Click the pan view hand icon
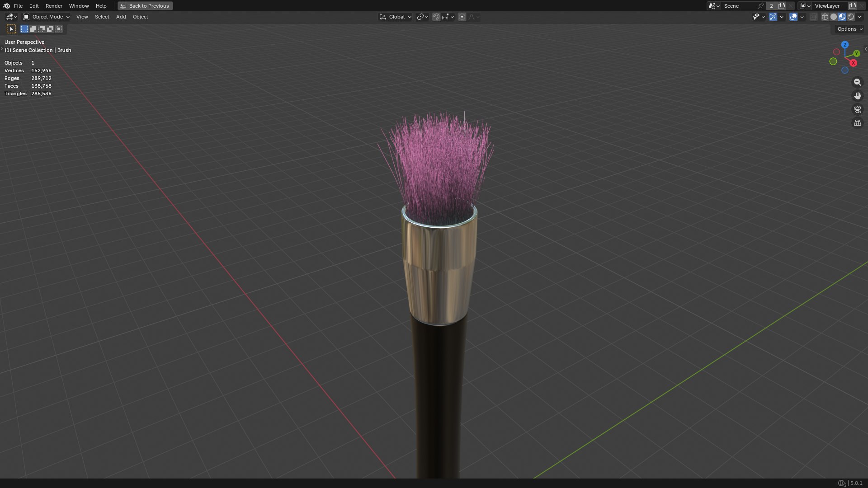Image resolution: width=868 pixels, height=488 pixels. pos(857,96)
